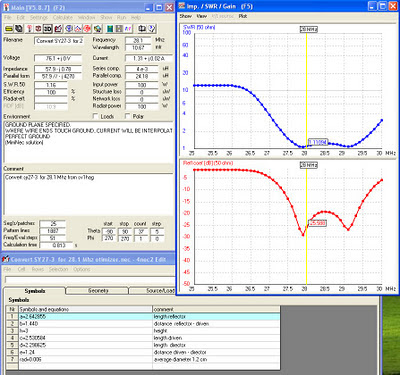Click the red 3D viewer toolbar icon
This screenshot has width=400, height=375.
coord(38,29)
